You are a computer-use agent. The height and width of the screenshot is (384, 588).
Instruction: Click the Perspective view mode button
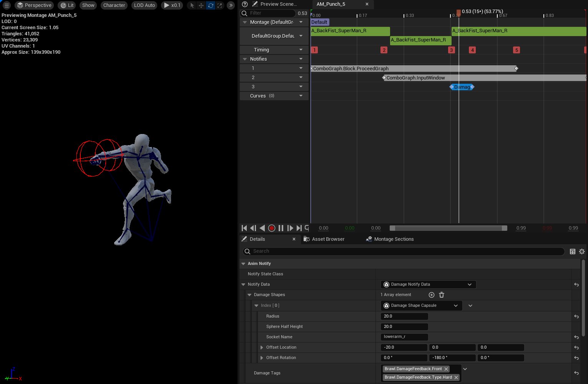click(x=34, y=5)
